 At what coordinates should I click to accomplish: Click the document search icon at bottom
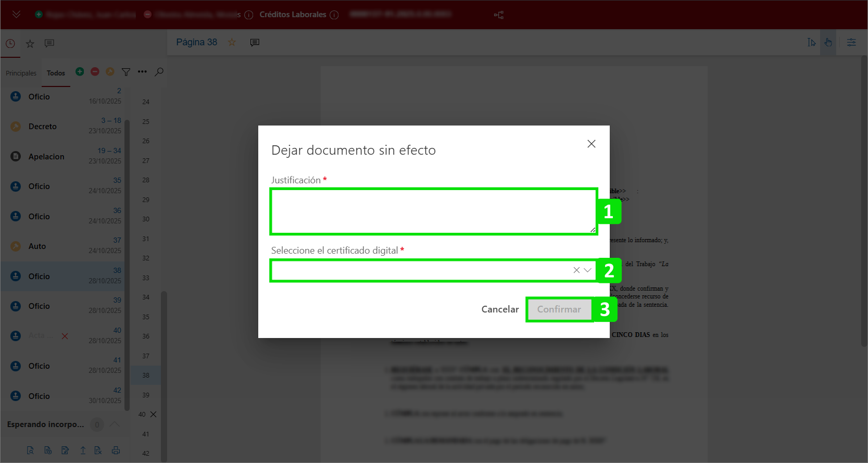pos(30,451)
